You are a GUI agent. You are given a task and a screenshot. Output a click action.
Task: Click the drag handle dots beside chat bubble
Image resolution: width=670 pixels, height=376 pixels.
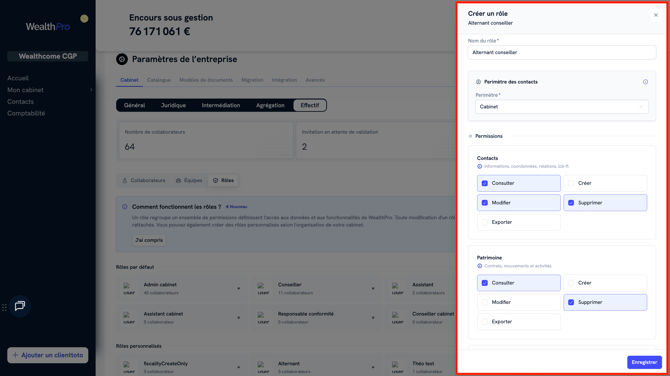4,307
